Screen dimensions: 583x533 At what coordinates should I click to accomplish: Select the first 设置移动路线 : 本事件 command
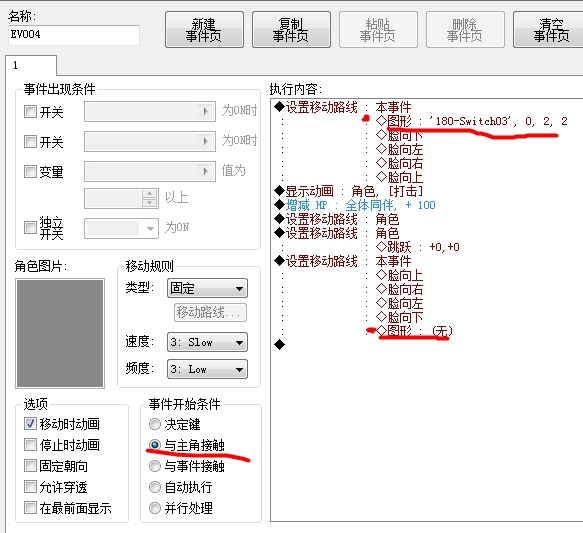coord(342,107)
